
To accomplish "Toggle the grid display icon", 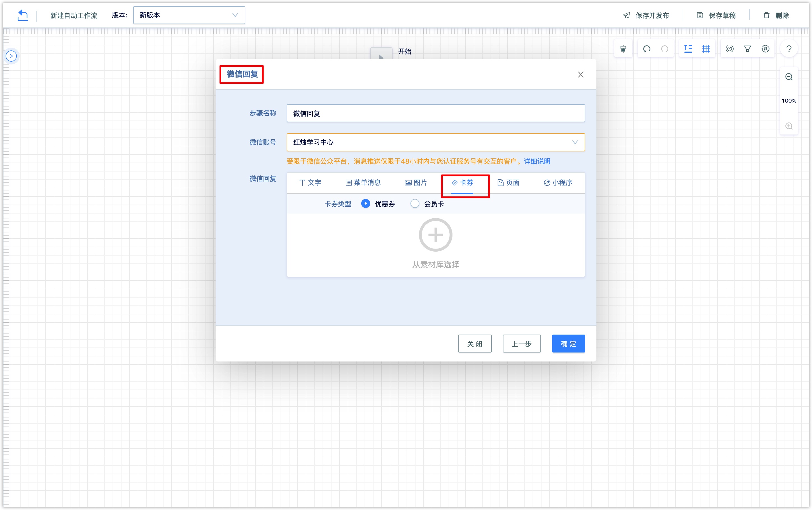I will coord(706,49).
